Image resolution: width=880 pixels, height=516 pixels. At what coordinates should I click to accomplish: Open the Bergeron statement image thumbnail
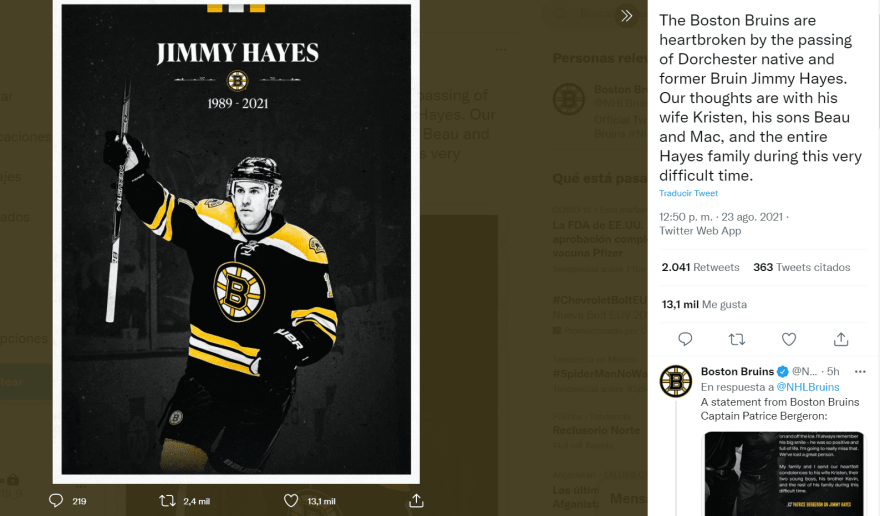click(x=783, y=472)
